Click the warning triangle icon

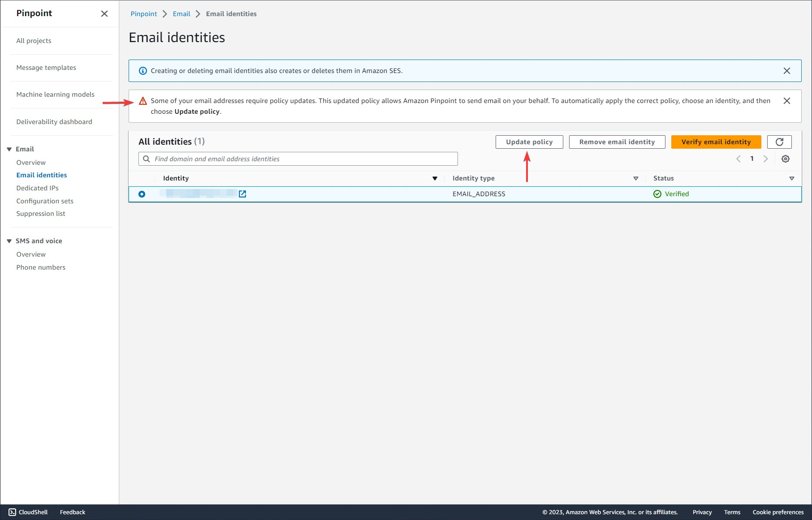coord(143,101)
